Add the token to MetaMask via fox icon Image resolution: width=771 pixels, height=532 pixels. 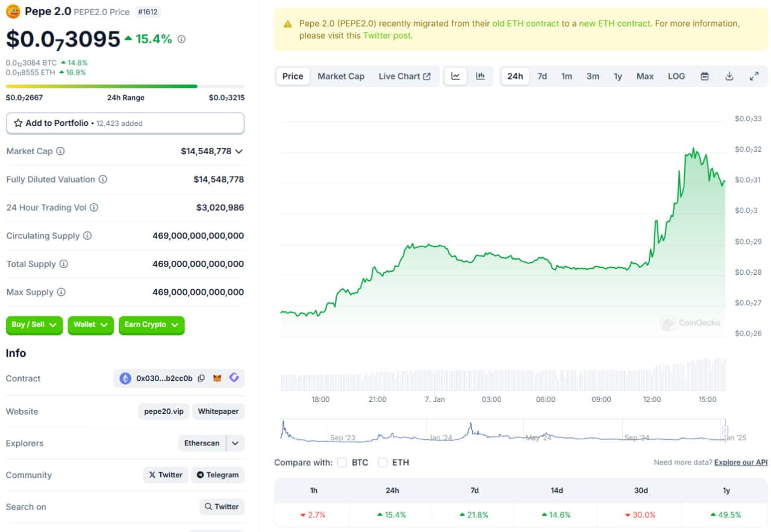[x=217, y=378]
